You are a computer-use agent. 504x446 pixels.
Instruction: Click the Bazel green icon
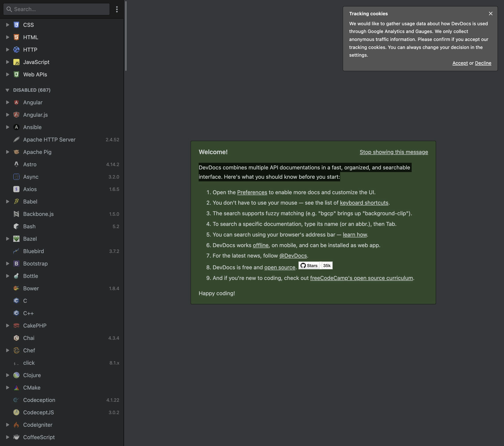coord(16,239)
